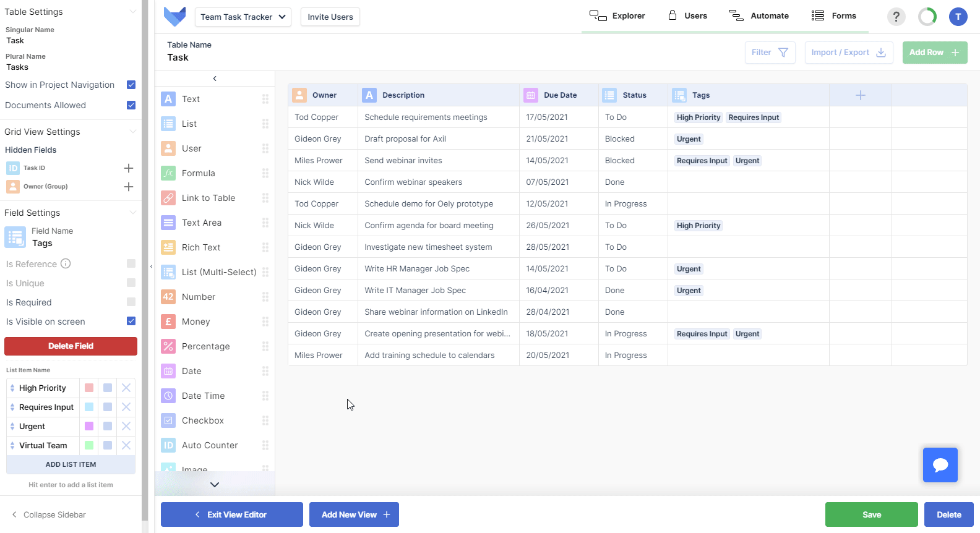This screenshot has width=980, height=533.
Task: Remove the Requires Input list item
Action: pyautogui.click(x=126, y=407)
